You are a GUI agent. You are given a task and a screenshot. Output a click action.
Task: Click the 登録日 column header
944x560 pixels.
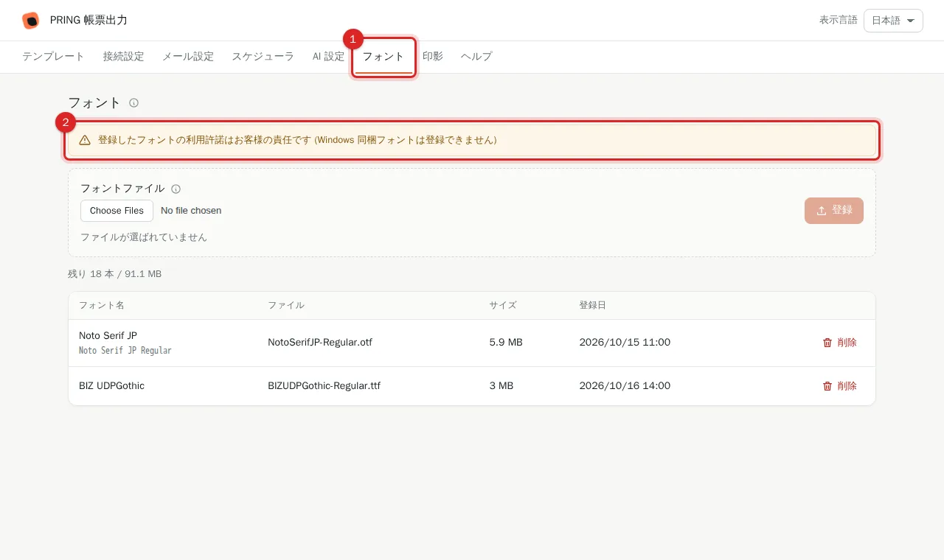pos(592,306)
